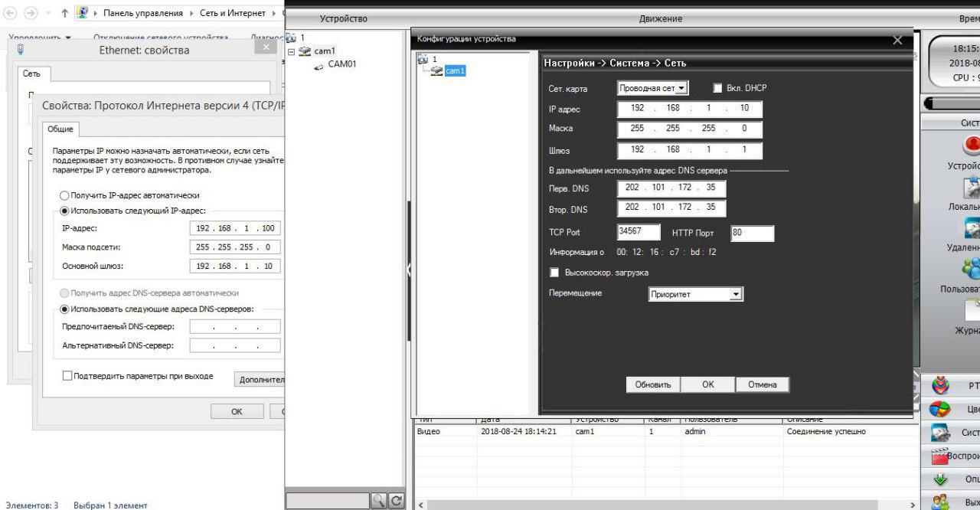Click the green download arrow Опции icon
980x510 pixels.
tap(940, 479)
